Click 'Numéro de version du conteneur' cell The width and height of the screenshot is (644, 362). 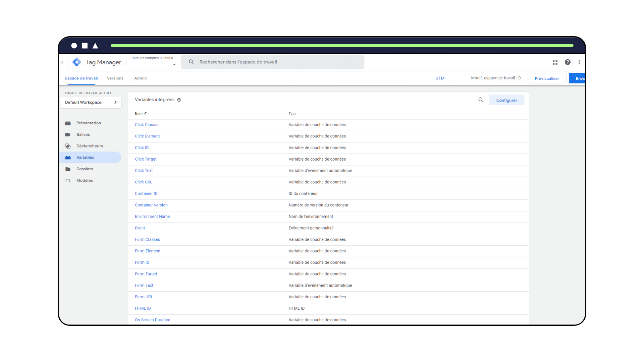click(318, 205)
